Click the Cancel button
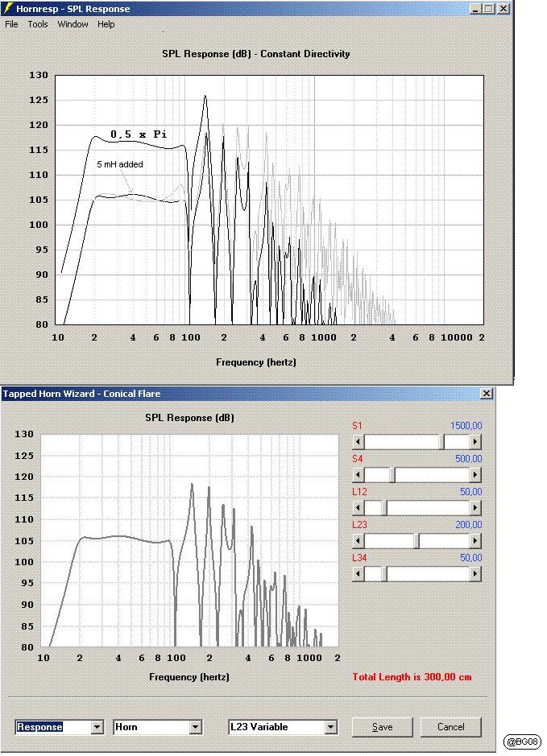Image resolution: width=547 pixels, height=756 pixels. 450,727
